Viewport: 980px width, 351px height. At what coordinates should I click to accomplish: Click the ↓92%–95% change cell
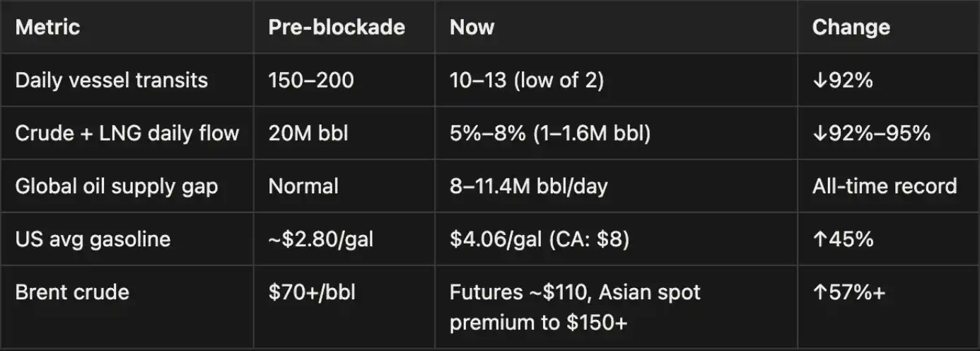coord(871,133)
